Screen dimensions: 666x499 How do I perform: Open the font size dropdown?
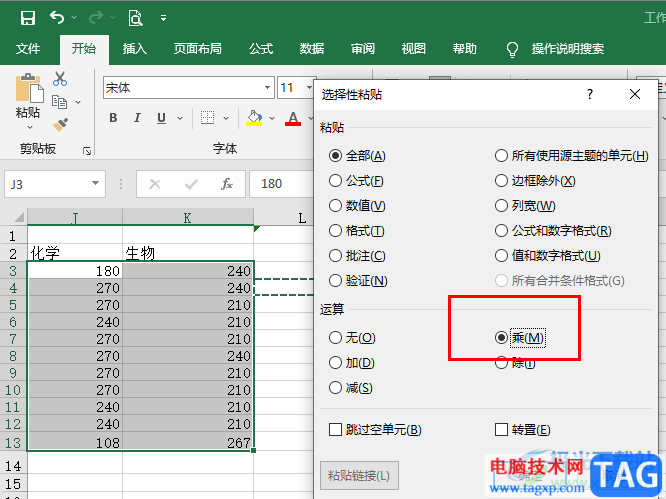click(x=309, y=88)
